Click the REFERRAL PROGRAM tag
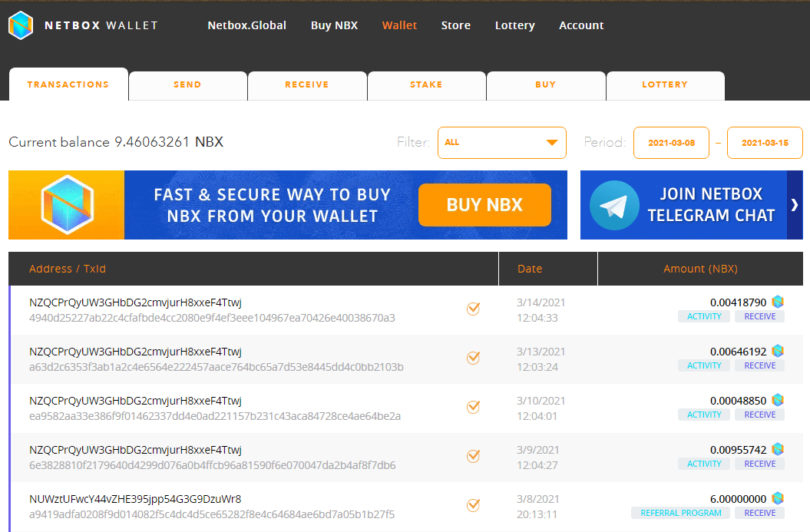810x532 pixels. click(680, 513)
